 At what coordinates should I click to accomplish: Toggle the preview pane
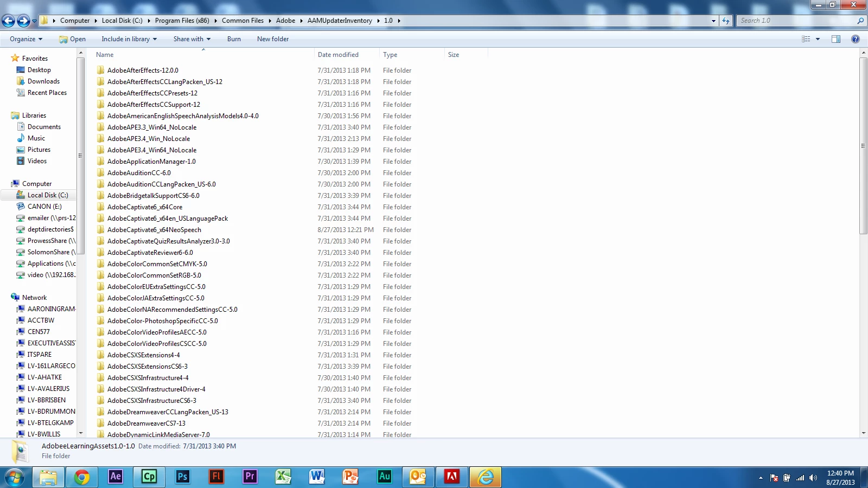[836, 39]
